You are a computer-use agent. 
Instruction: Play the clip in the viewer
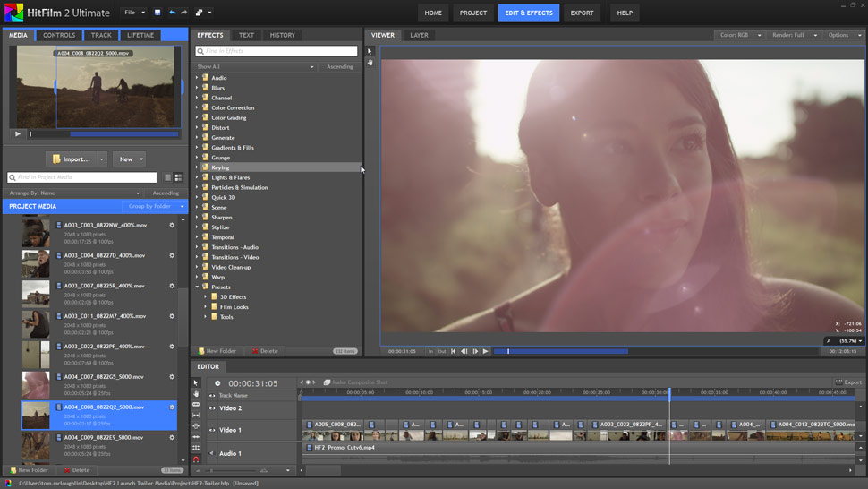click(485, 351)
